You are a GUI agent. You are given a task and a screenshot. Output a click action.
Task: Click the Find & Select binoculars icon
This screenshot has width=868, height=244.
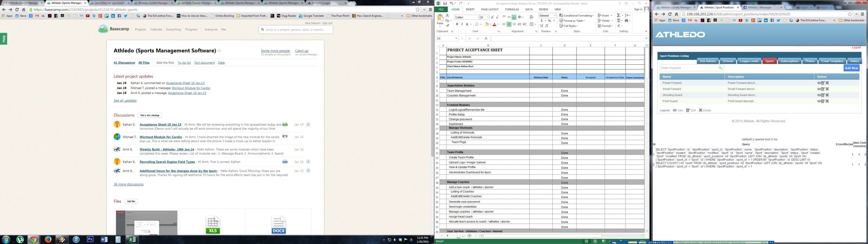[626, 21]
